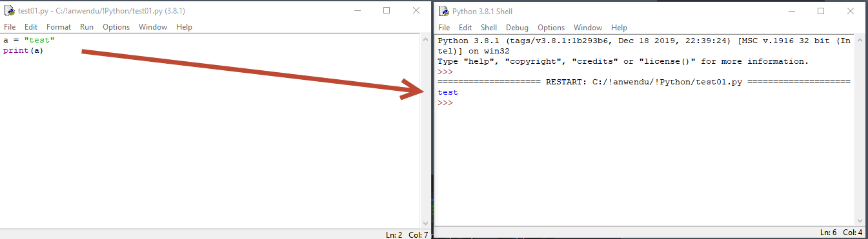Open the File menu in Python Shell
Image resolution: width=868 pixels, height=239 pixels.
(444, 28)
